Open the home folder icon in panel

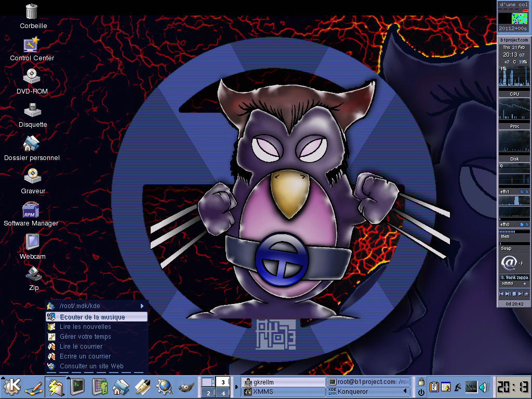[121, 387]
